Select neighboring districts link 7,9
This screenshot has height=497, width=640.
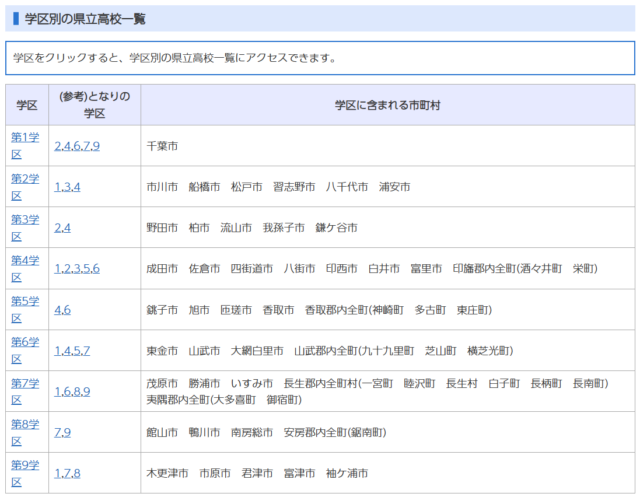click(x=62, y=433)
